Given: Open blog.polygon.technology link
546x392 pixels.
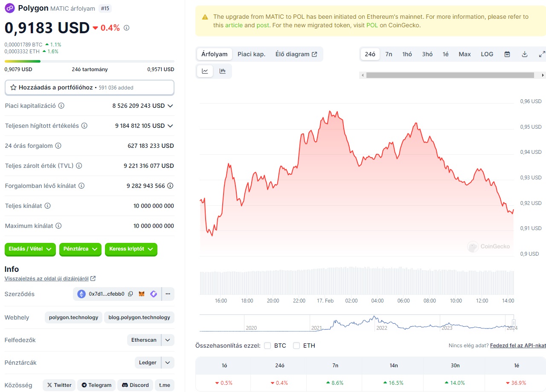Looking at the screenshot, I should pyautogui.click(x=139, y=317).
